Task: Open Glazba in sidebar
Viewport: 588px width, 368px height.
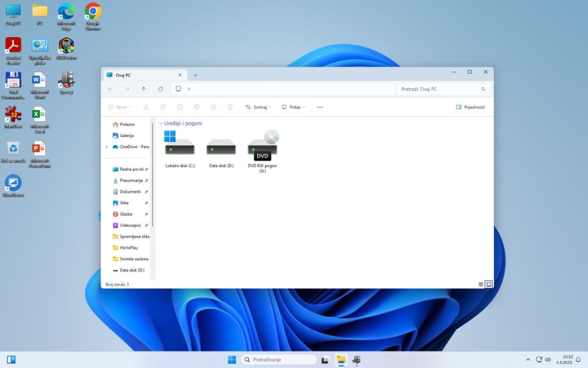Action: click(130, 214)
